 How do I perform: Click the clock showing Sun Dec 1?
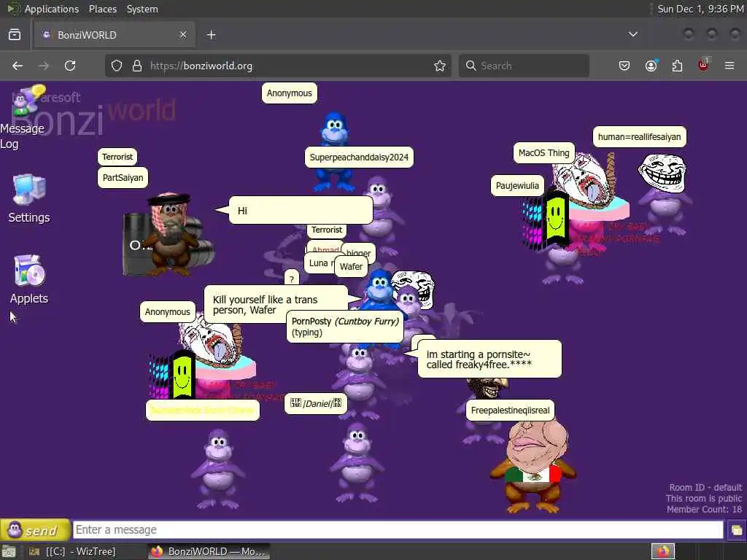(700, 9)
